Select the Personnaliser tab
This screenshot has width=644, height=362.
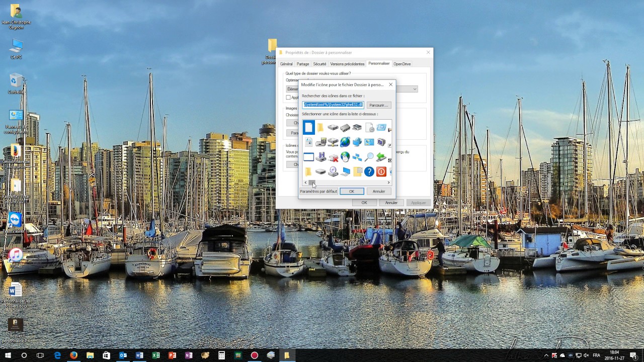click(379, 63)
